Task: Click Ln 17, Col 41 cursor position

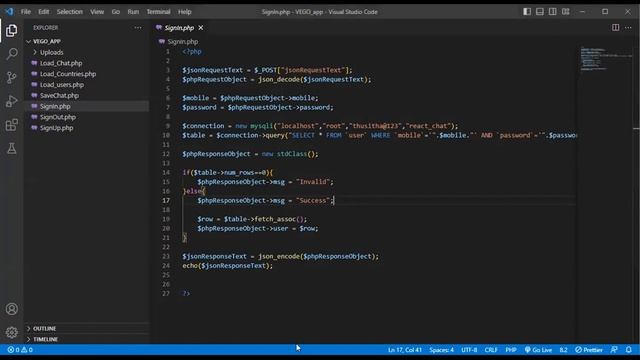Action: (404, 350)
